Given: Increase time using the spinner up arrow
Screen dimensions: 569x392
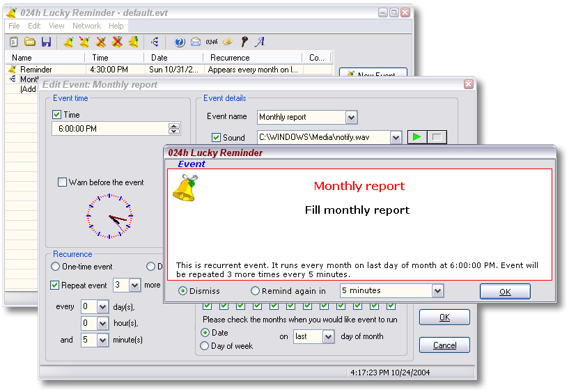Looking at the screenshot, I should coord(174,126).
